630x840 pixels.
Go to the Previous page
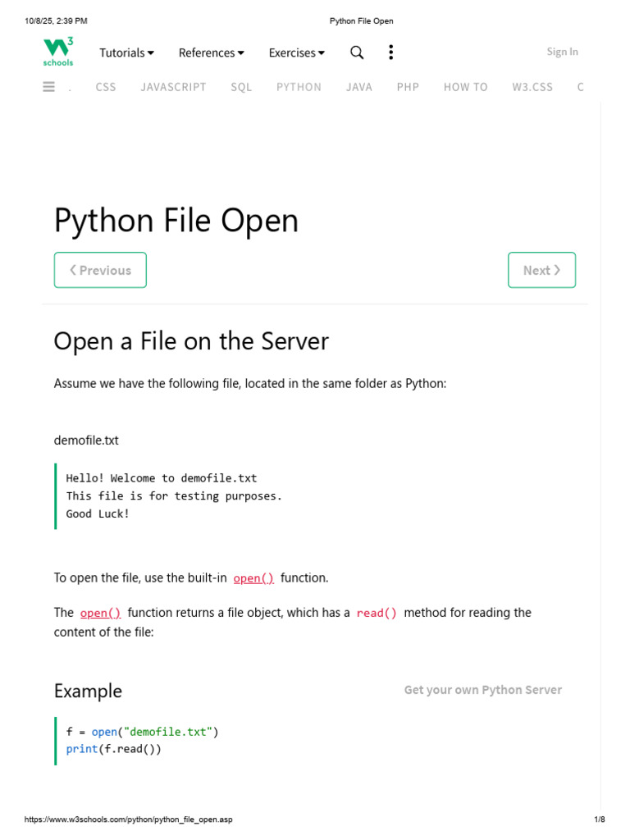click(100, 270)
